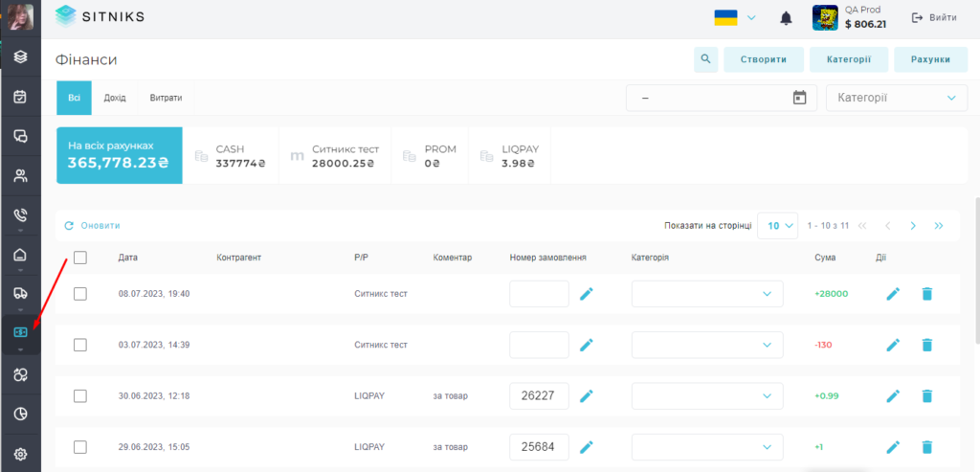This screenshot has width=980, height=472.
Task: Edit the +1 transaction
Action: [x=893, y=447]
